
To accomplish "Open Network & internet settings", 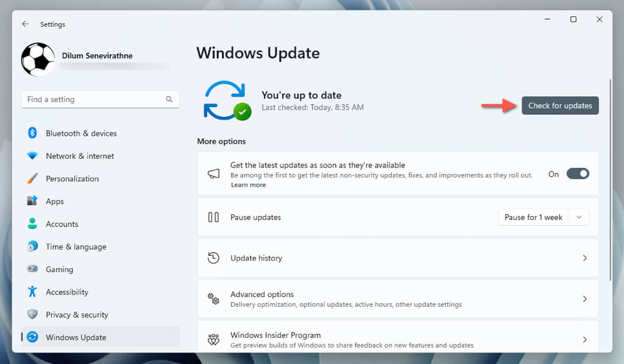I will [101, 156].
